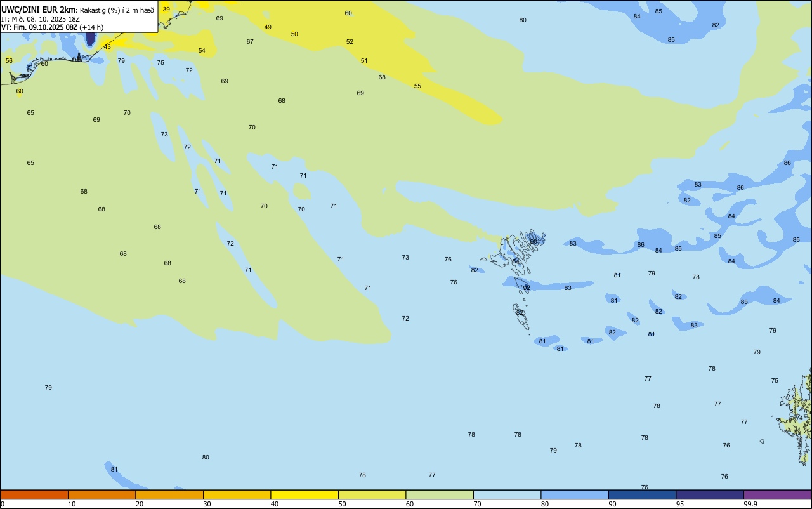Click the legend tick label "99.9"
Viewport: 812px width, 509px height.
(750, 504)
